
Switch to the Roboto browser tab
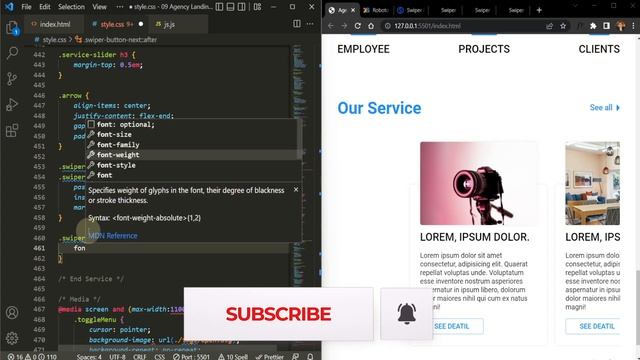click(x=376, y=10)
